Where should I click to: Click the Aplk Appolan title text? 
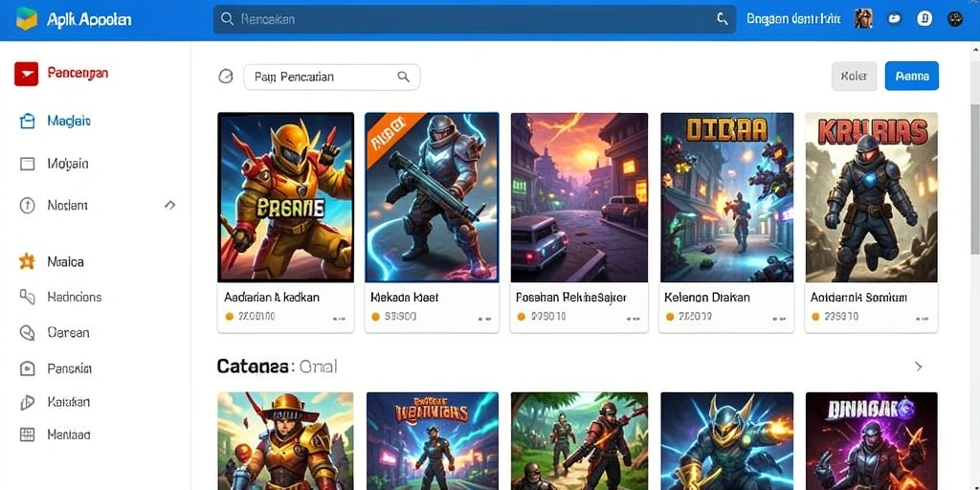point(89,19)
